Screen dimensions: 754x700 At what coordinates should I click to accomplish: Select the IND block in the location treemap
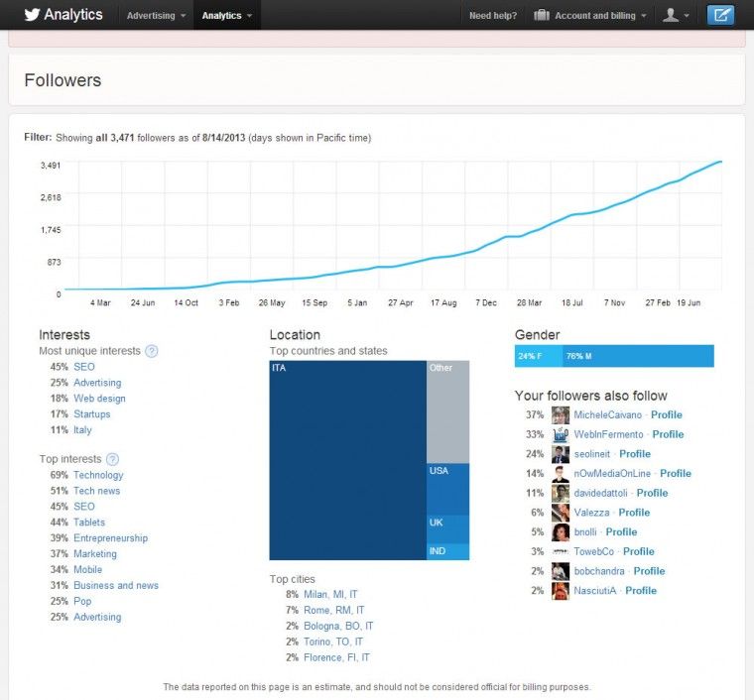coord(447,551)
